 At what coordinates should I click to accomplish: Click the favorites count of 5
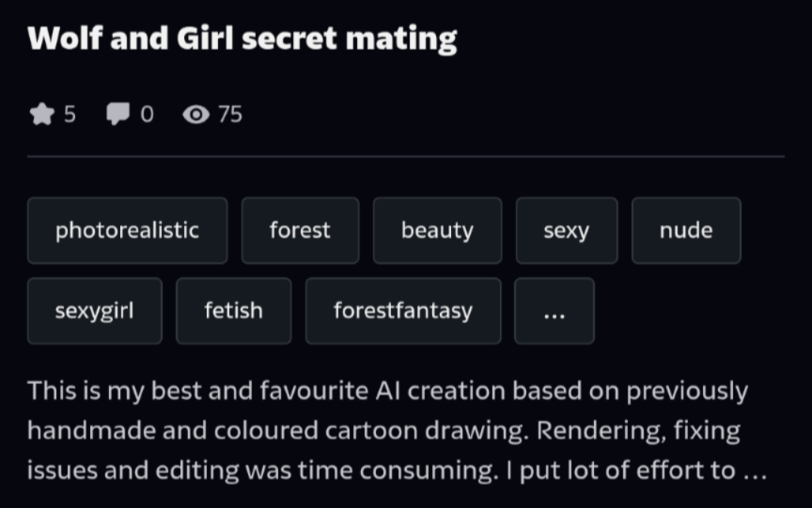[70, 115]
